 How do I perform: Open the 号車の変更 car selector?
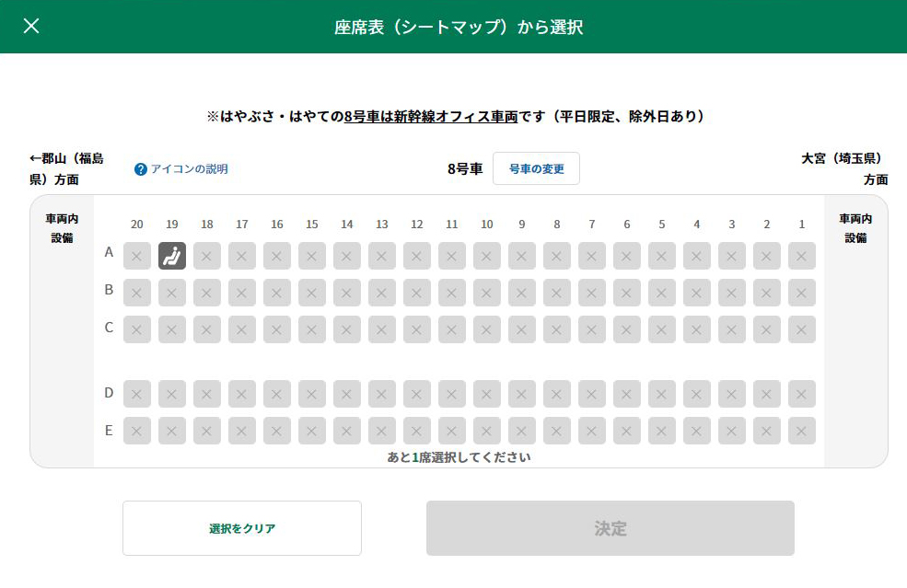[536, 168]
